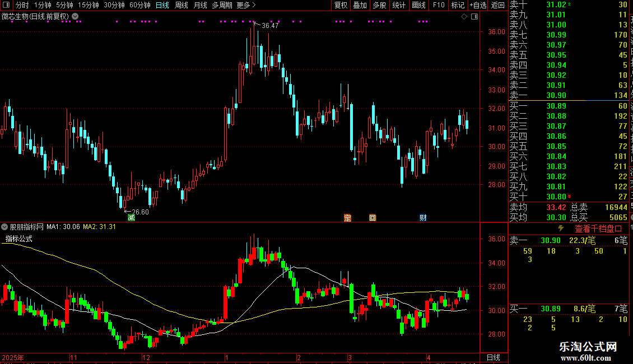Click the MA2: 31.31 value

click(99, 227)
